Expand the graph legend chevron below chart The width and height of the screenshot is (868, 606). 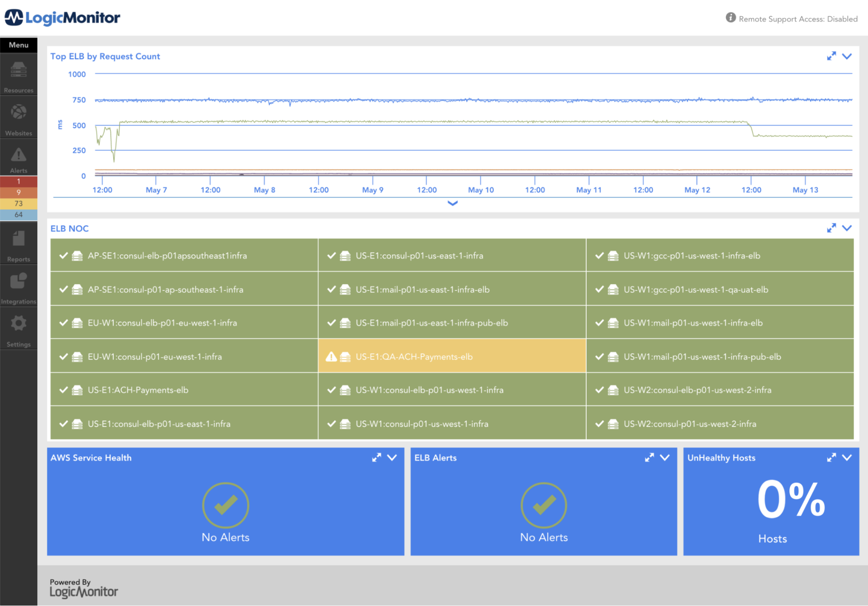[x=452, y=203]
